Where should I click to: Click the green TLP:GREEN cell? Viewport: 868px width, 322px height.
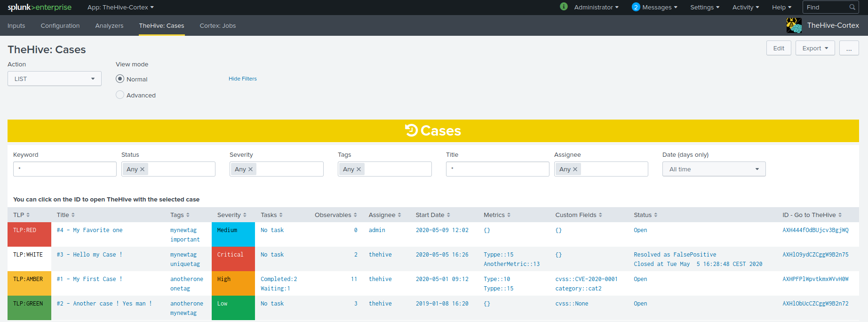29,308
